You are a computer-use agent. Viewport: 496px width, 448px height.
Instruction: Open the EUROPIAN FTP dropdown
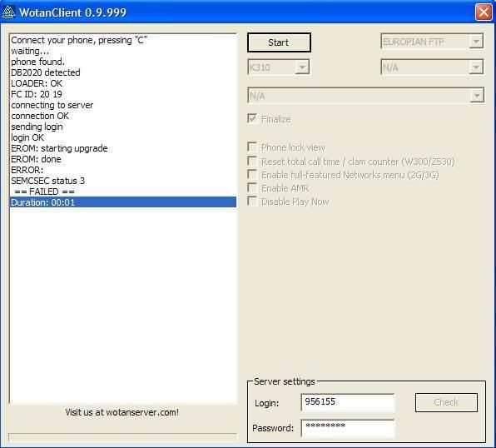476,42
